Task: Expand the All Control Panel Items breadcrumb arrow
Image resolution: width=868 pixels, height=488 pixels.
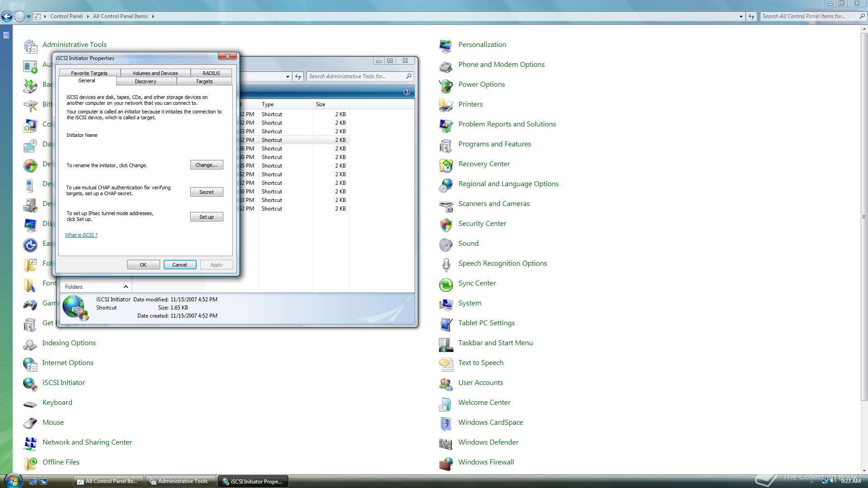Action: 153,16
